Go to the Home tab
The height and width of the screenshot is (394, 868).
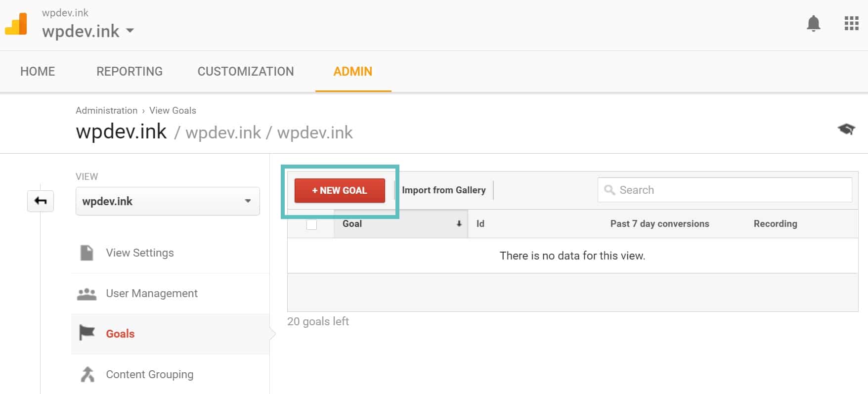pos(38,71)
